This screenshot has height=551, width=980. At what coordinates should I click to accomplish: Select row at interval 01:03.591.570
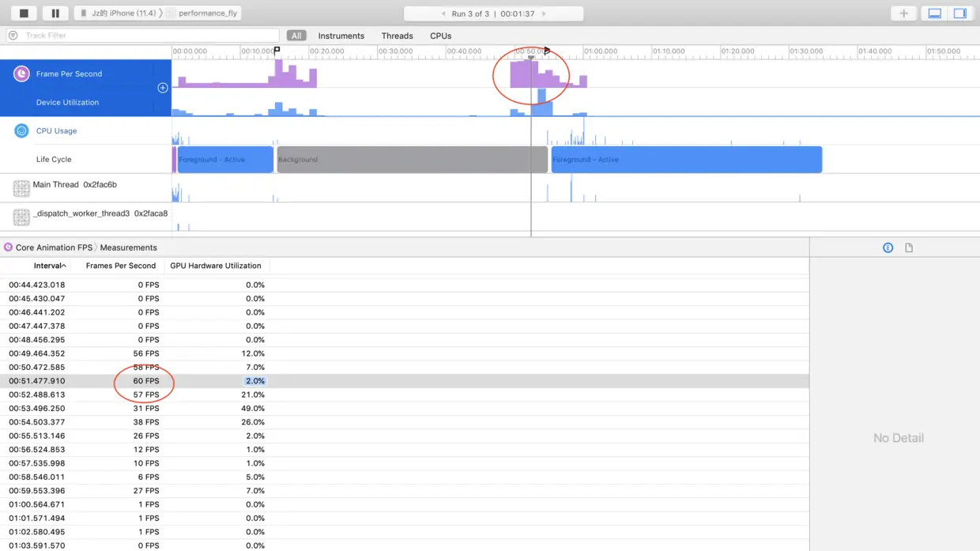404,545
